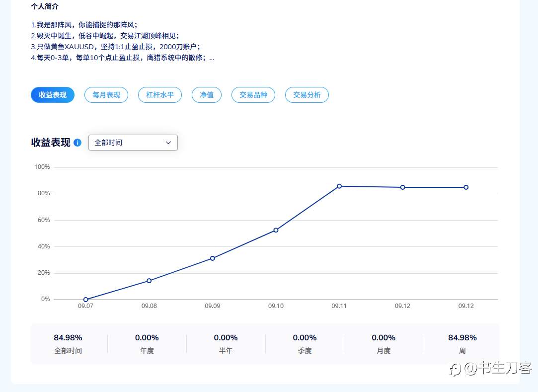Click the 80% y-axis label
This screenshot has width=538, height=392.
[44, 193]
